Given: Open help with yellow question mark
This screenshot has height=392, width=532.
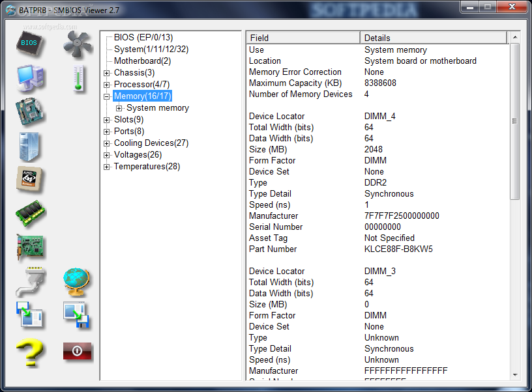Looking at the screenshot, I should [30, 353].
